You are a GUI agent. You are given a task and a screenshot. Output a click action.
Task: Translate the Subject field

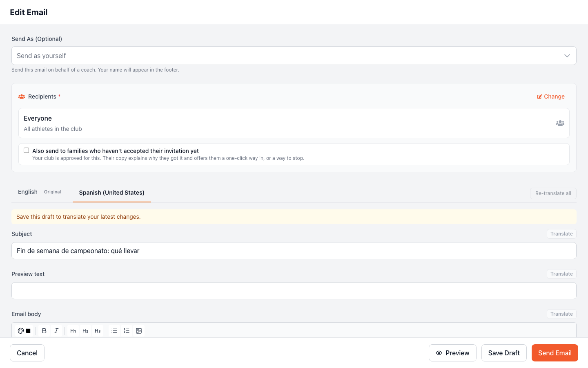click(x=561, y=234)
